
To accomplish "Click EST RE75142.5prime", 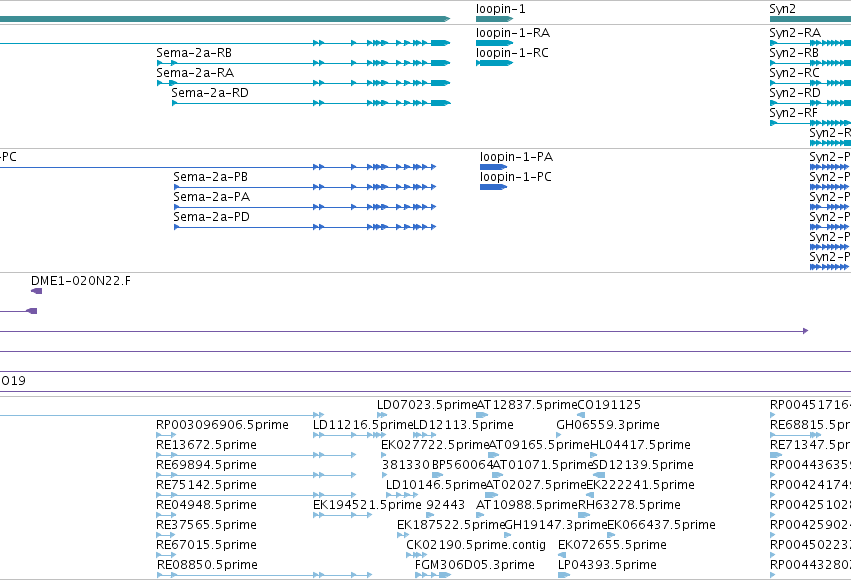I will click(206, 486).
